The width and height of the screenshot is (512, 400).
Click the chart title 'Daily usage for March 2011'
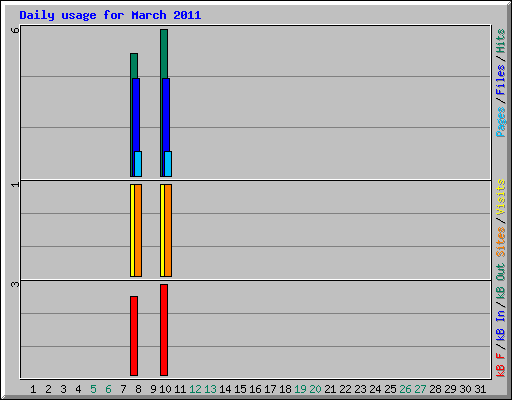point(110,15)
